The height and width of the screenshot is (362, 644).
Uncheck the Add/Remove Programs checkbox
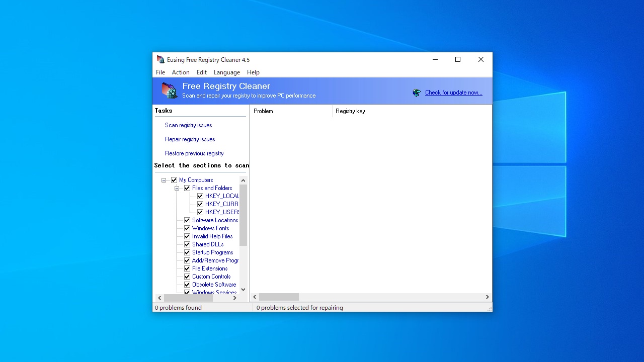pyautogui.click(x=187, y=260)
